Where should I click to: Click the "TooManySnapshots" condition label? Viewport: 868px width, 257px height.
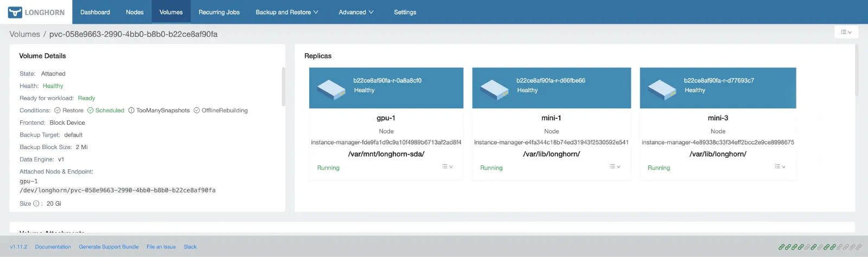[163, 111]
